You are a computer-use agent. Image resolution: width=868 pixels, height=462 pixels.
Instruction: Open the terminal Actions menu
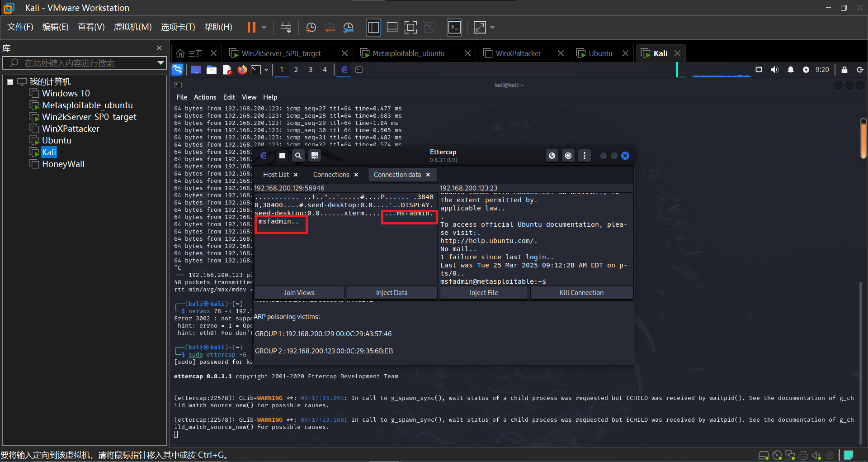(x=205, y=97)
